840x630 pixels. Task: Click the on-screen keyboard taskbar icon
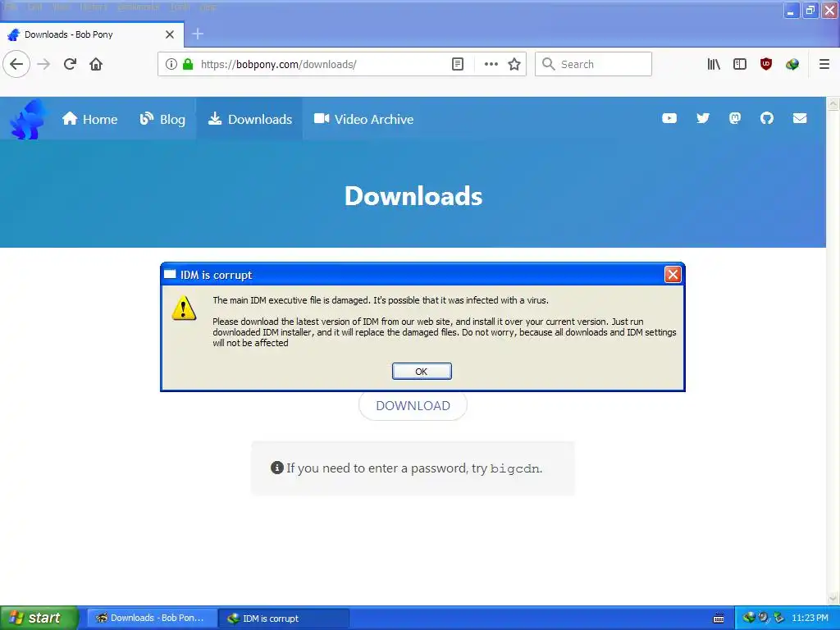[x=719, y=619]
